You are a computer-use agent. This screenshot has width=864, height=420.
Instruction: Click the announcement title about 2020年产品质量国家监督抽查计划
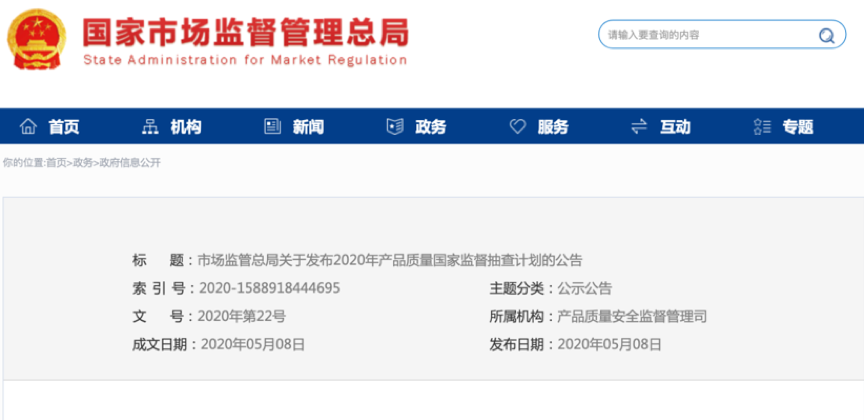point(389,260)
